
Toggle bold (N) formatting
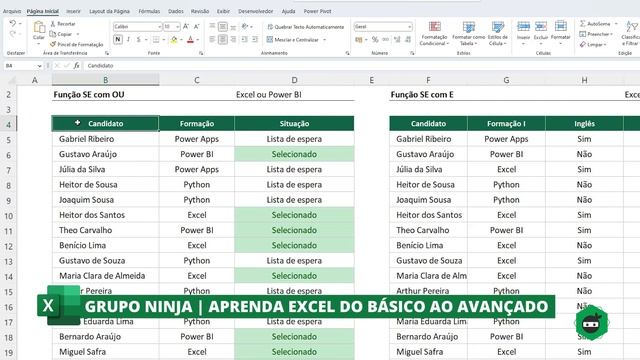[118, 40]
